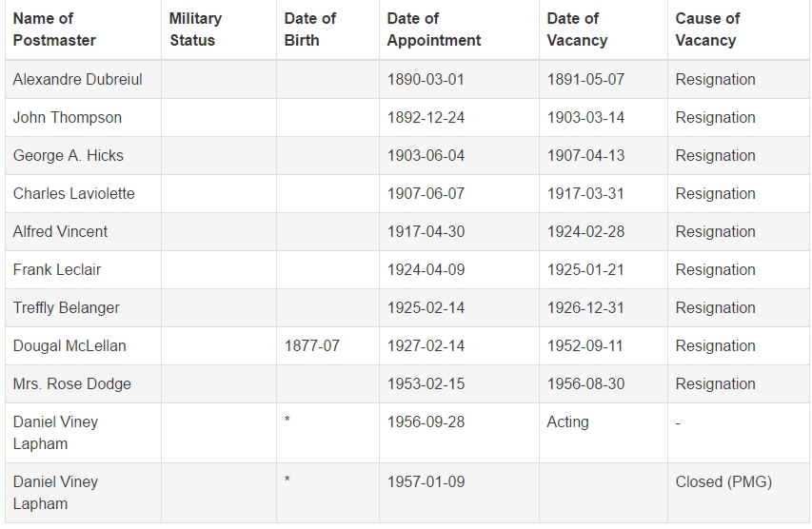Click the Name of Postmaster column header
This screenshot has height=529, width=812.
point(54,29)
